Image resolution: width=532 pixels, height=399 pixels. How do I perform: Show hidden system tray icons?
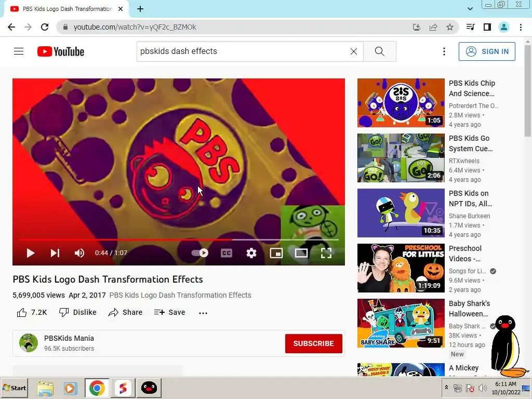(x=446, y=388)
